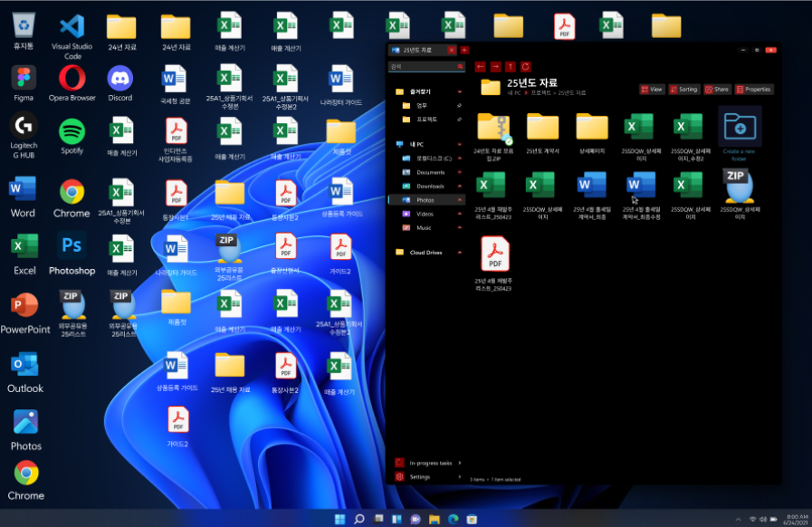Go back in the file explorer

(480, 67)
